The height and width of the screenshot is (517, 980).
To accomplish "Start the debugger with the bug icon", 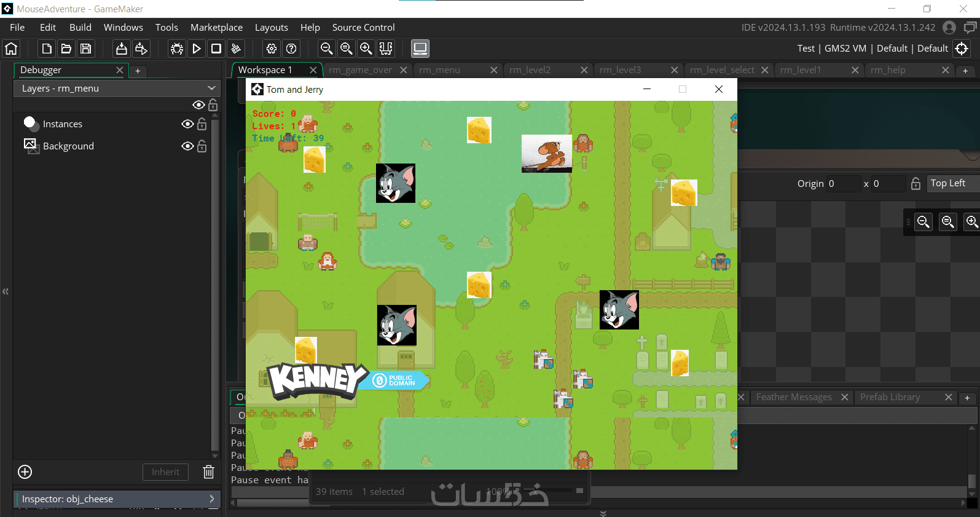I will click(177, 49).
